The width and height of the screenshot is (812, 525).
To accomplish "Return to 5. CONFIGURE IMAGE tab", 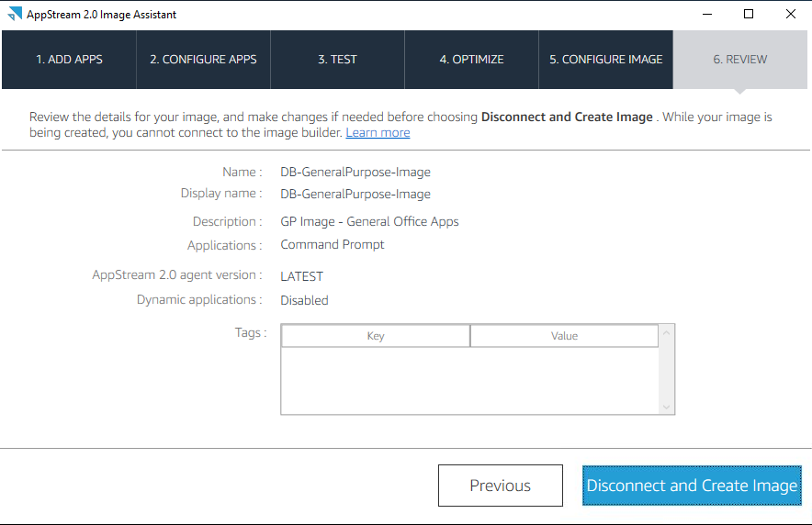I will pos(606,60).
